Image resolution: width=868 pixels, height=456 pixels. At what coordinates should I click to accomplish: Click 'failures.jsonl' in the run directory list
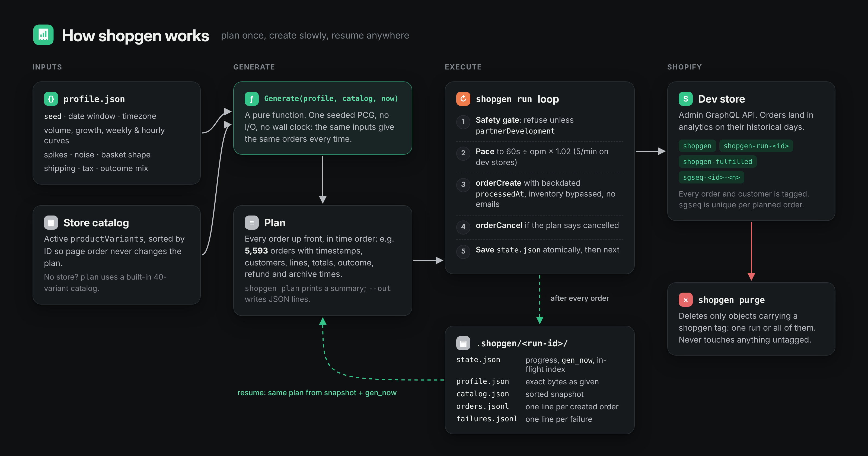point(487,419)
